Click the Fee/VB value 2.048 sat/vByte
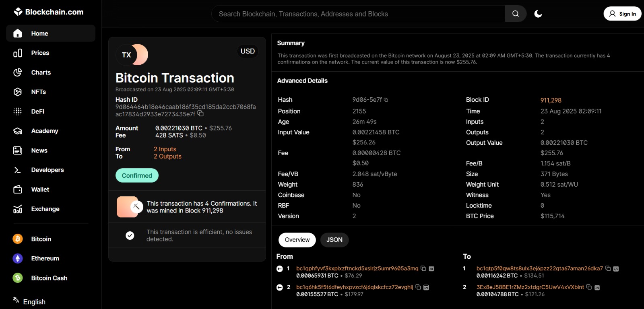 (375, 174)
